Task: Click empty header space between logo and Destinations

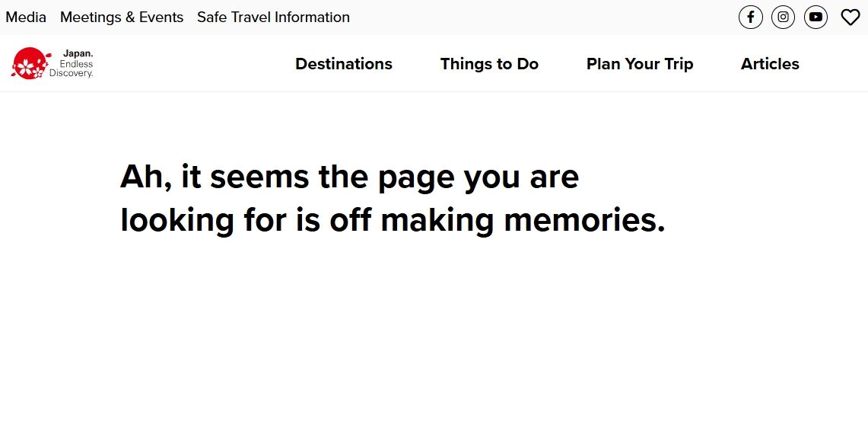Action: pyautogui.click(x=190, y=64)
